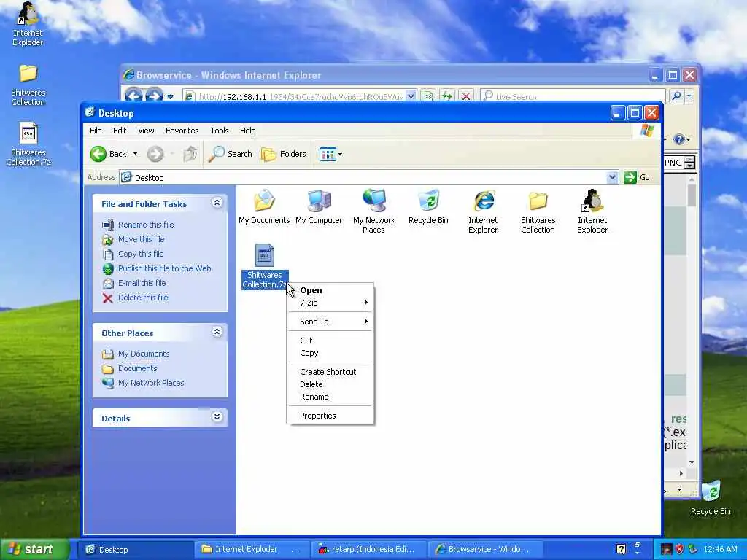
Task: Select Internet Exploder icon on desktop background
Action: [x=28, y=24]
